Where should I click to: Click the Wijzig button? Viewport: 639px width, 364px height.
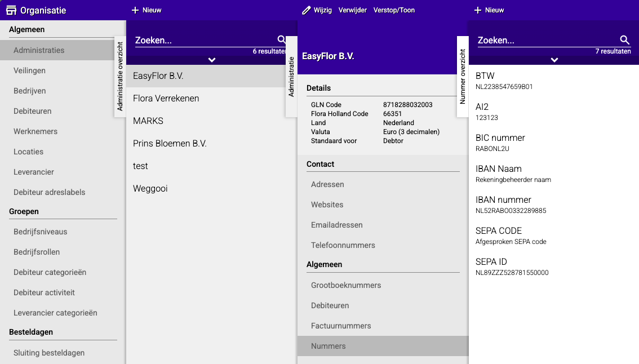tap(317, 10)
